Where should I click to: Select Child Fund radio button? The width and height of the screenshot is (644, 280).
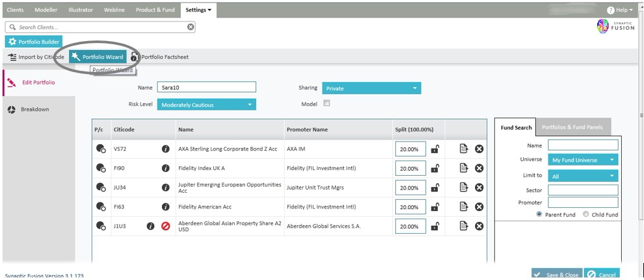(586, 214)
